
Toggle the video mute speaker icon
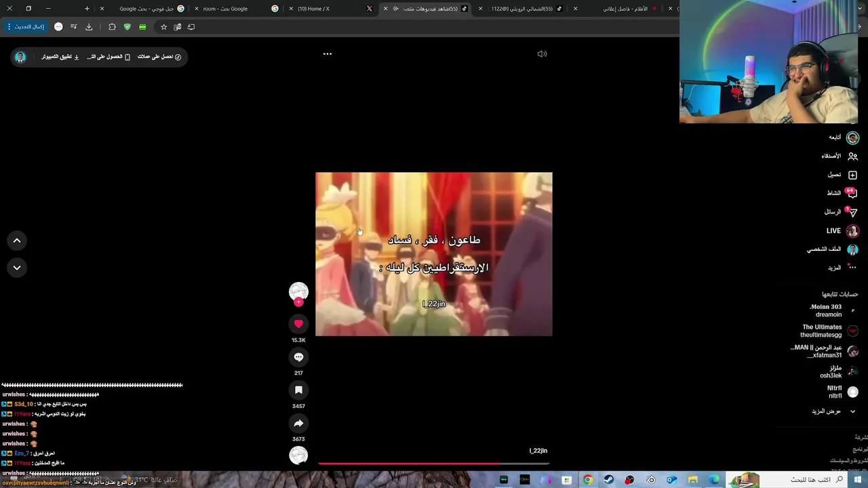coord(542,54)
